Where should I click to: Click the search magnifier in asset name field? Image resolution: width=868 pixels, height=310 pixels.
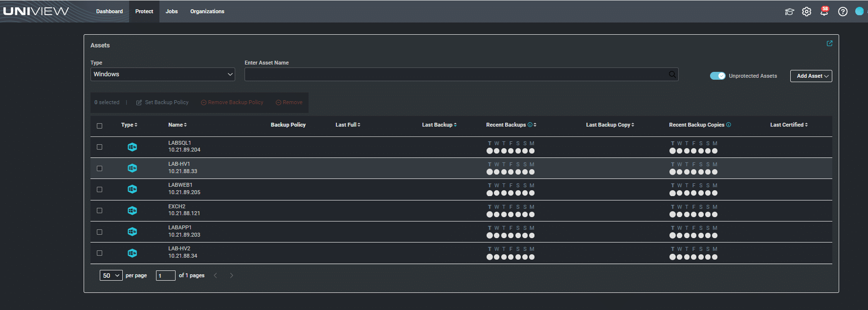click(672, 74)
